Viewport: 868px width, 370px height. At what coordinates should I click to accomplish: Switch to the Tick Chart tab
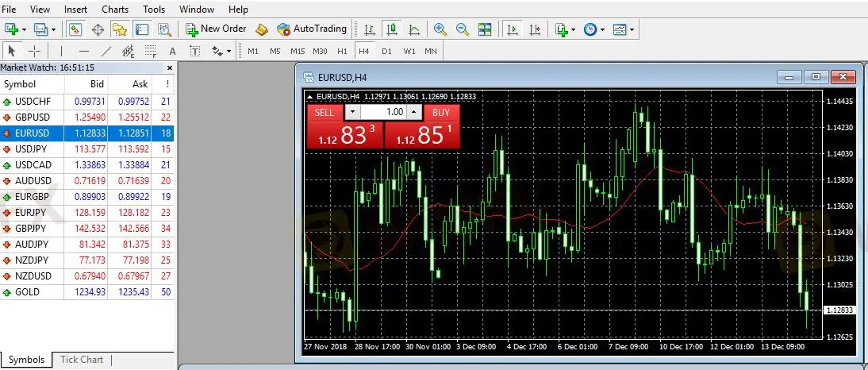click(x=82, y=360)
